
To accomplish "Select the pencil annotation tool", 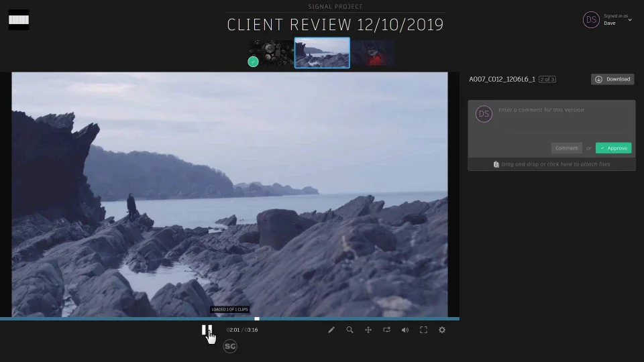I will tap(331, 330).
